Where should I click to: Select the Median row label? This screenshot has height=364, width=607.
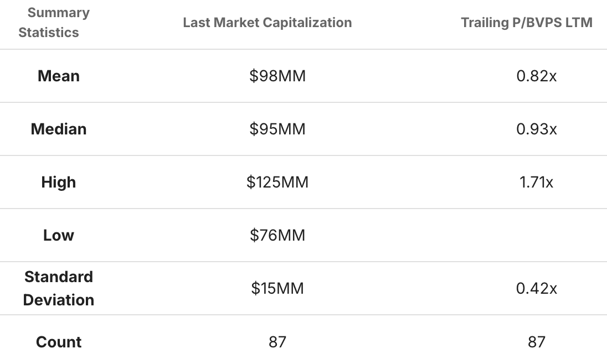[59, 129]
